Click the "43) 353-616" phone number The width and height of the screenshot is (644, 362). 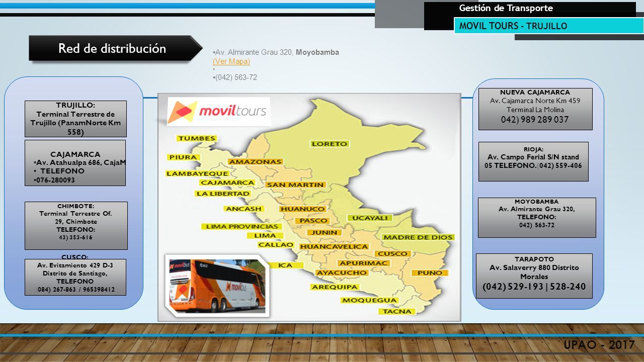tap(76, 237)
